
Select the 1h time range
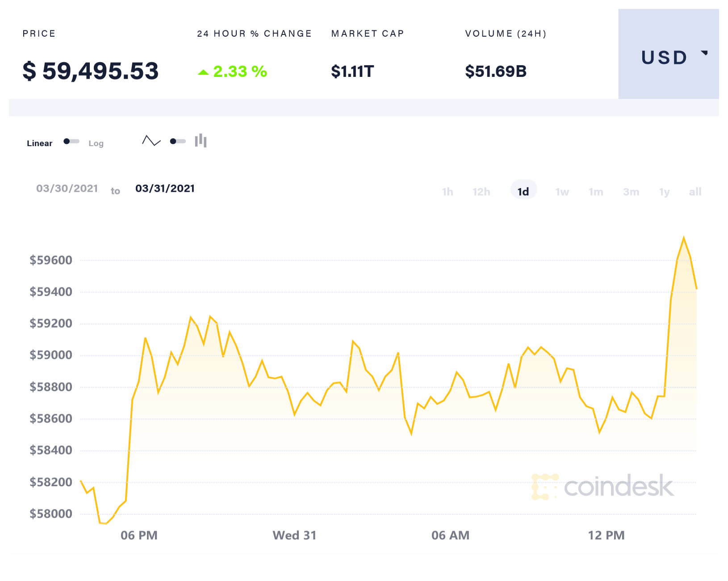[x=447, y=192]
